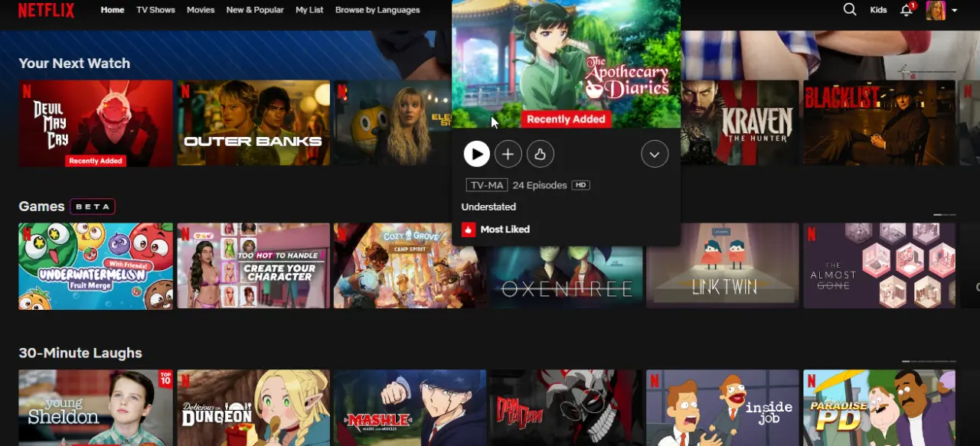The width and height of the screenshot is (980, 446).
Task: Open TV Shows section
Action: click(155, 10)
